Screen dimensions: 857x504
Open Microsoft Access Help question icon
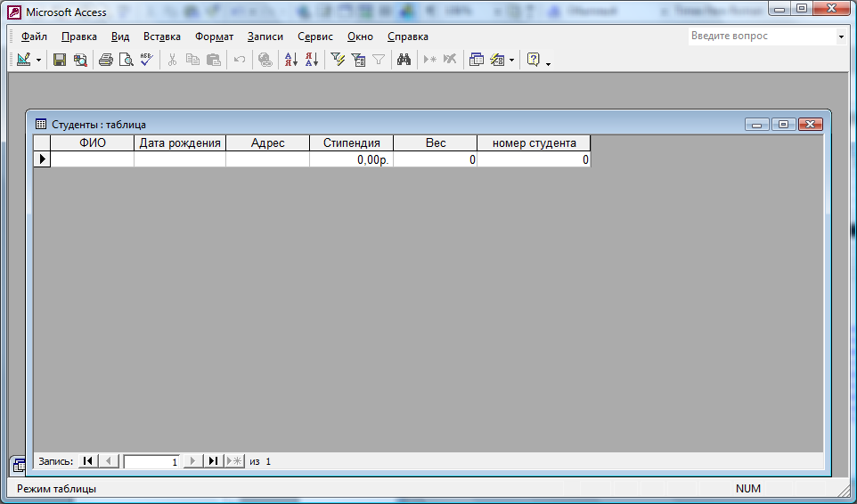[534, 60]
